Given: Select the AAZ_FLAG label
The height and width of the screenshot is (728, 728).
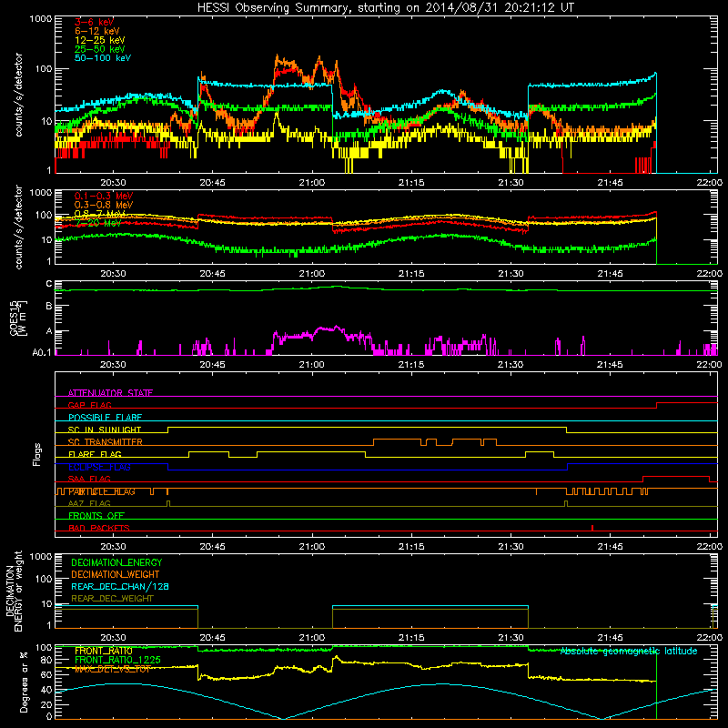Looking at the screenshot, I should pyautogui.click(x=89, y=503).
